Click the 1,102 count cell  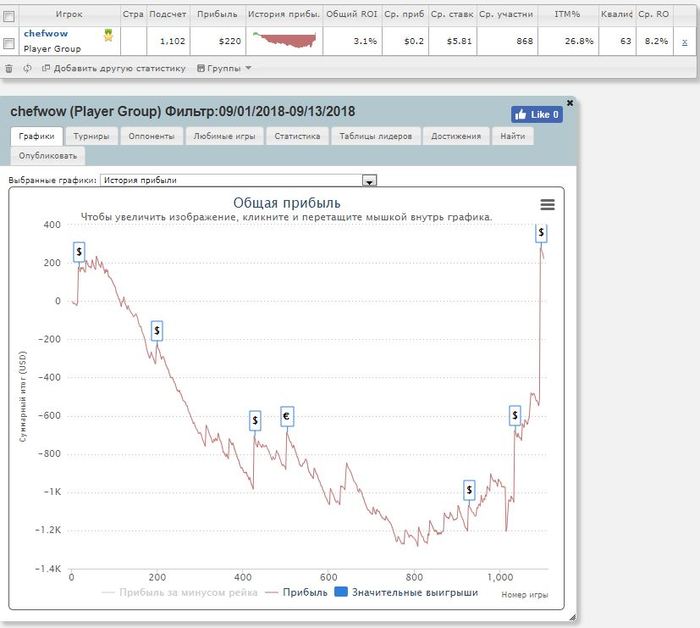168,41
